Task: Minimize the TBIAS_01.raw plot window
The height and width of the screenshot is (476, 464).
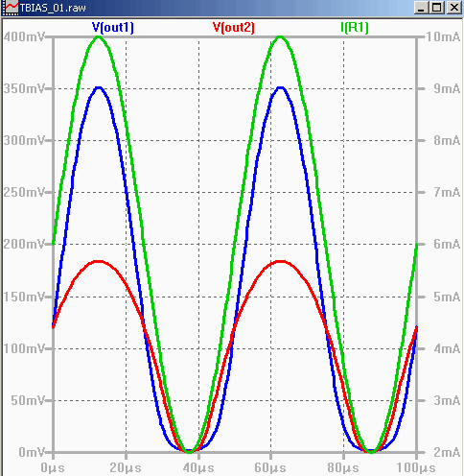Action: pyautogui.click(x=422, y=8)
